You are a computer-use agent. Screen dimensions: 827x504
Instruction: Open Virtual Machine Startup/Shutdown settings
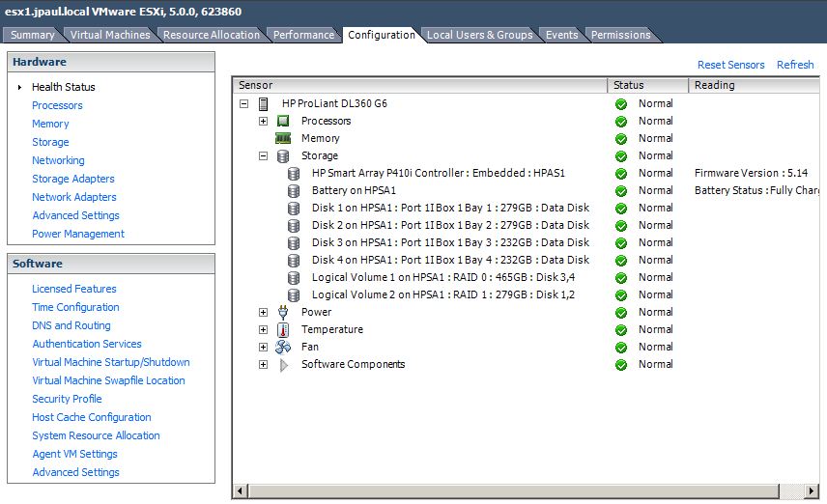click(111, 362)
